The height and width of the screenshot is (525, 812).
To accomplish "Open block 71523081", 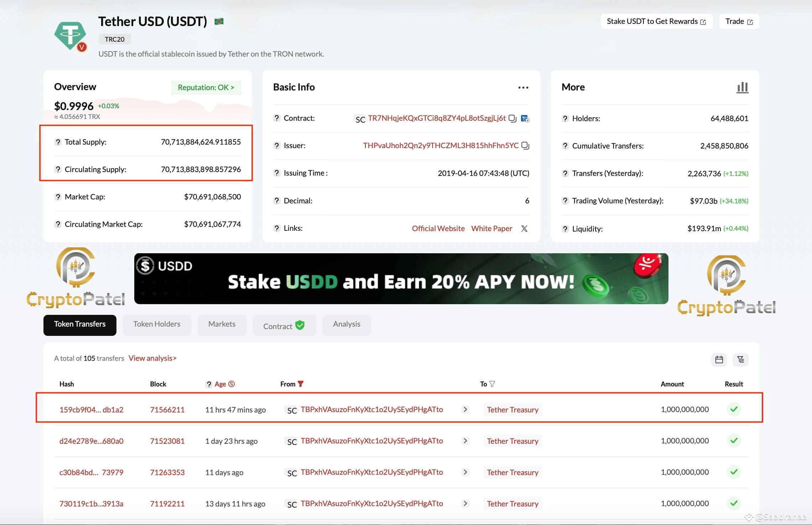I will (167, 441).
